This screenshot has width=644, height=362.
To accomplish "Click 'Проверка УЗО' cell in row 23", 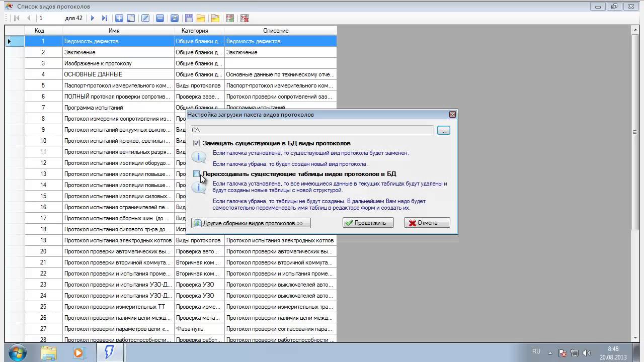I will click(199, 285).
